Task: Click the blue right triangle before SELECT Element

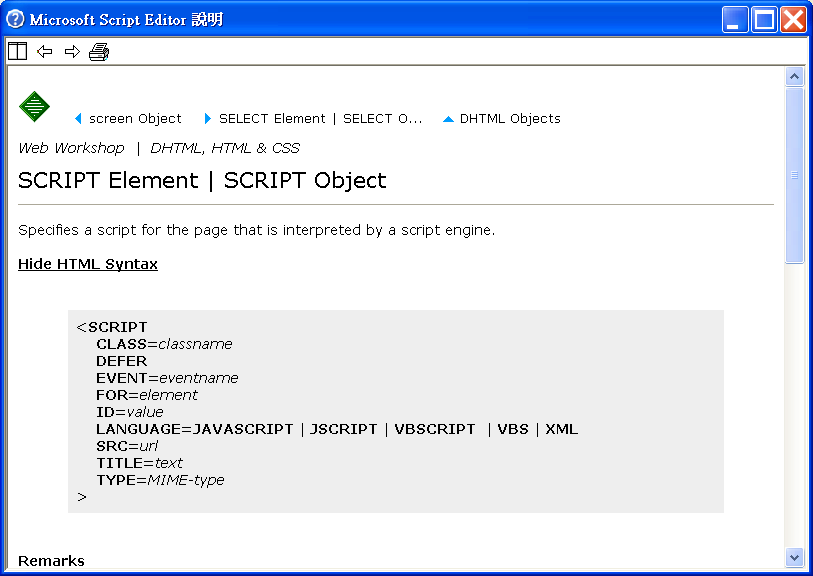Action: pos(208,119)
